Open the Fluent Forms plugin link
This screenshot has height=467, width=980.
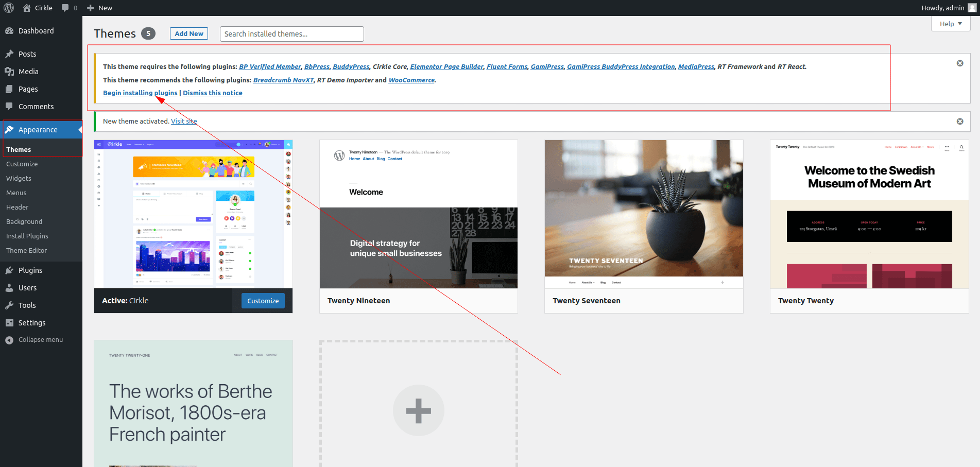pyautogui.click(x=507, y=66)
